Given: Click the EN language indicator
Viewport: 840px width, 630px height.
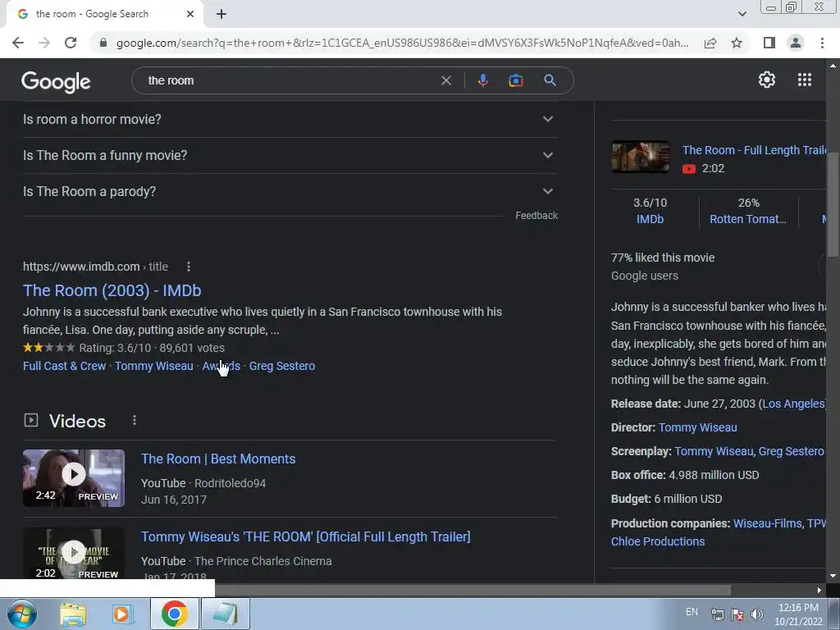Looking at the screenshot, I should click(692, 612).
